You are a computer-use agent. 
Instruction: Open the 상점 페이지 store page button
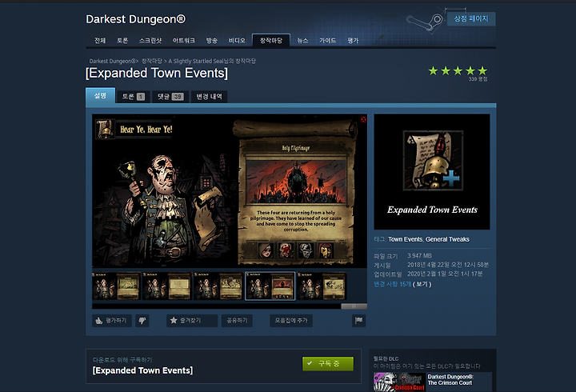pos(471,18)
